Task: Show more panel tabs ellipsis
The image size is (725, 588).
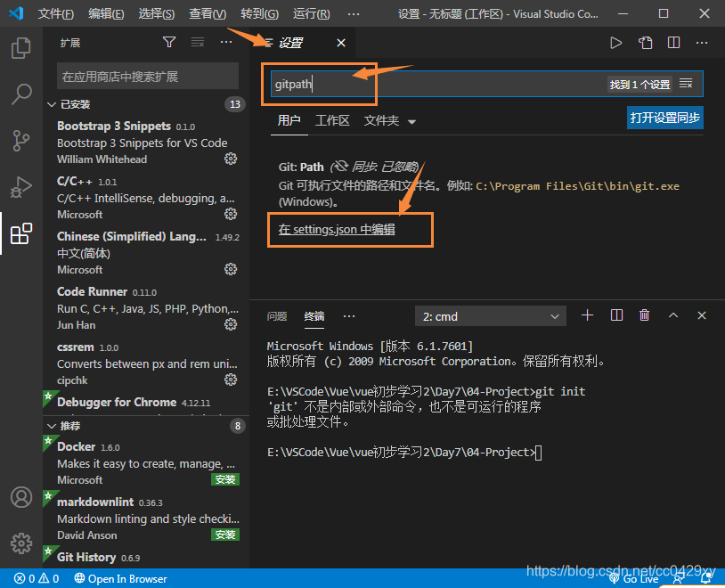Action: [349, 316]
